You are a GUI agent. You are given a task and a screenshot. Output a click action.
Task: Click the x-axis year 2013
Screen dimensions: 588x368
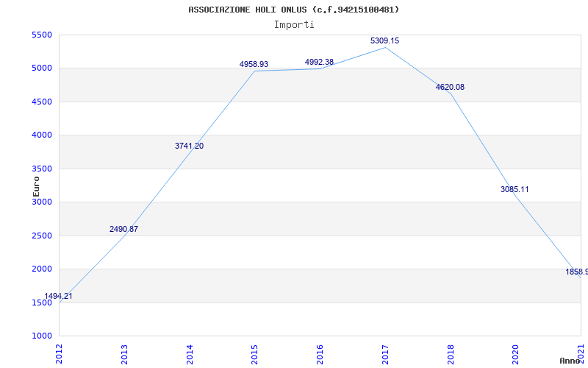[124, 354]
